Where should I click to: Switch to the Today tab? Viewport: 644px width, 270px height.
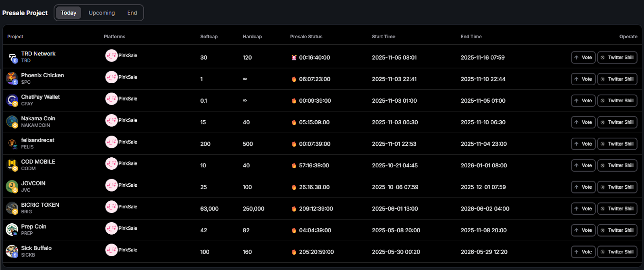(x=68, y=13)
